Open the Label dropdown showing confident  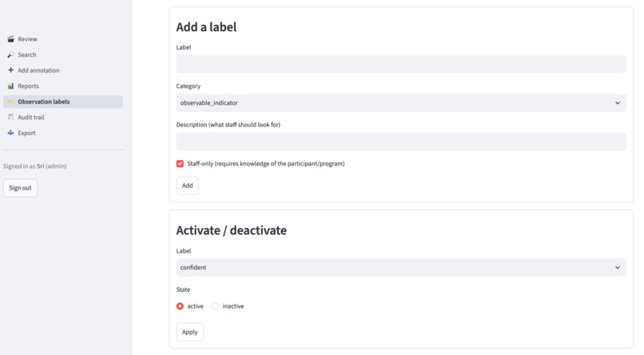pos(401,268)
